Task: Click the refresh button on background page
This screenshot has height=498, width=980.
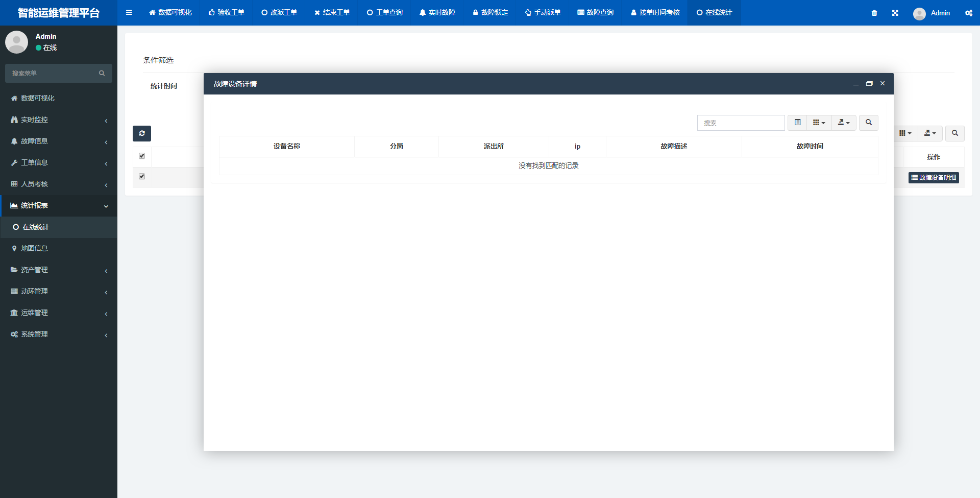Action: (x=142, y=133)
